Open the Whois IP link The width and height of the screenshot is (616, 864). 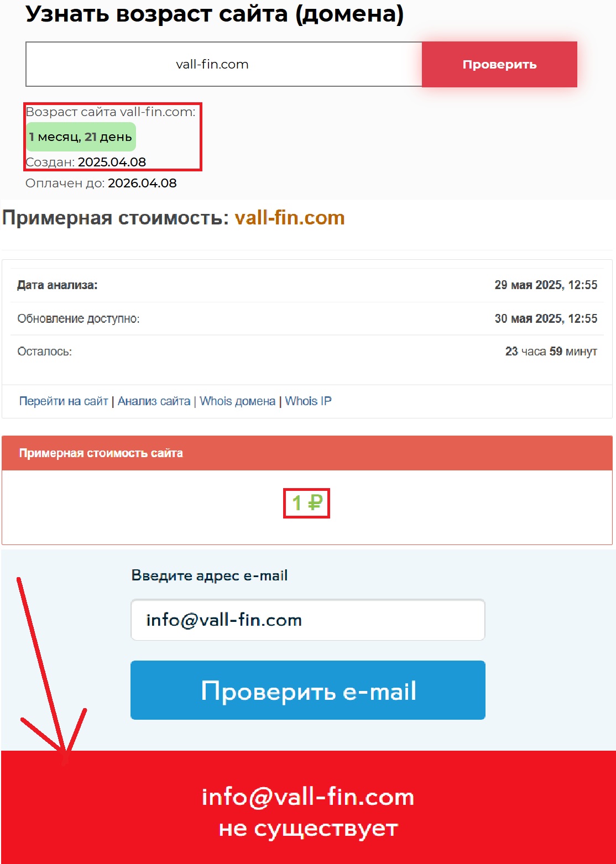tap(308, 401)
